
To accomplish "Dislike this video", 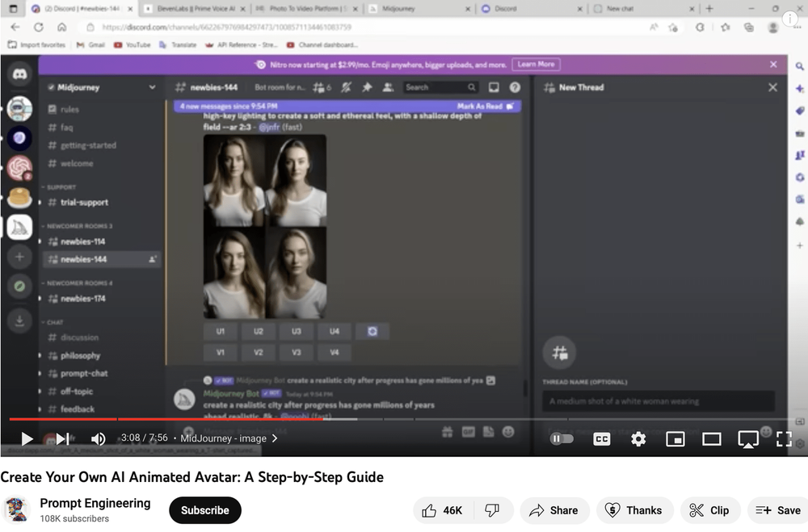I will point(493,510).
